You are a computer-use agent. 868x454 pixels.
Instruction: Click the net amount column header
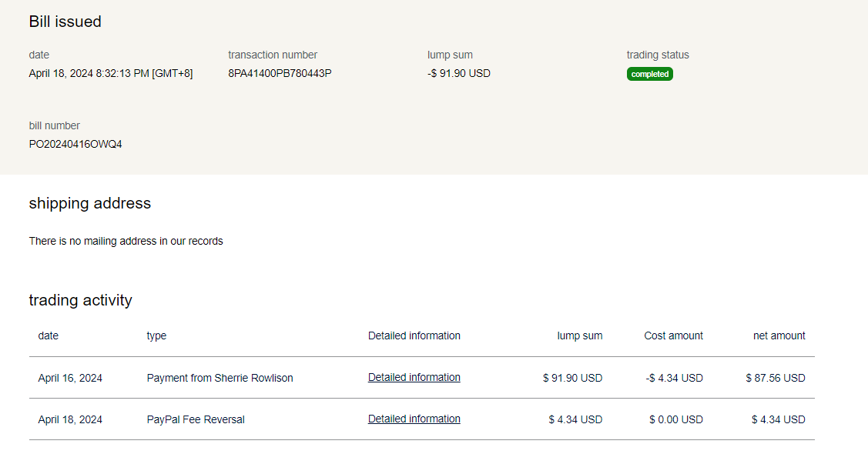(779, 335)
